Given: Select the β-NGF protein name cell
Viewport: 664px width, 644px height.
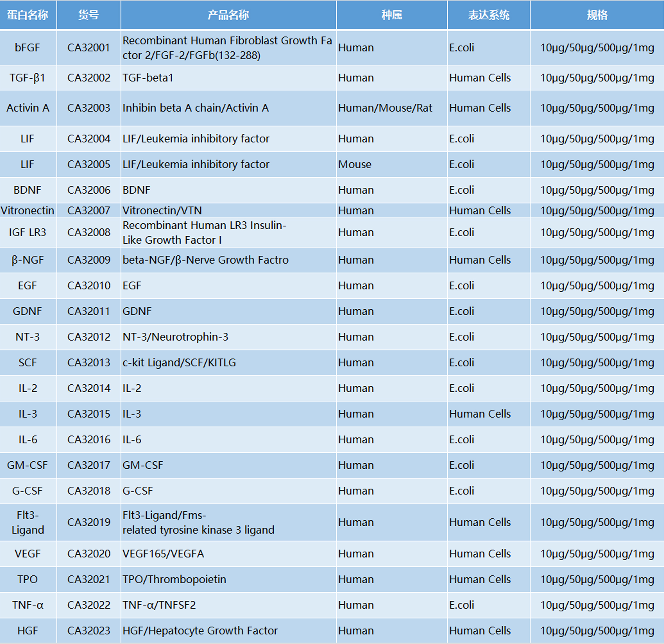Looking at the screenshot, I should tap(28, 260).
